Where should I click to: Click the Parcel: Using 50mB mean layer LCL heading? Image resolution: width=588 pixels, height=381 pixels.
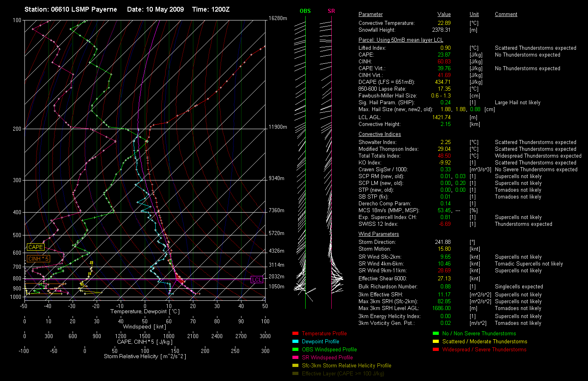tap(401, 40)
